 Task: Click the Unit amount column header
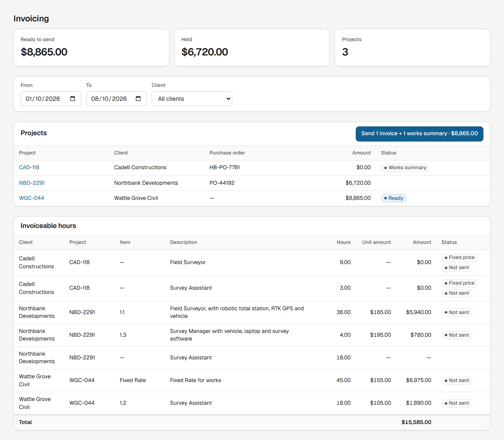[377, 242]
